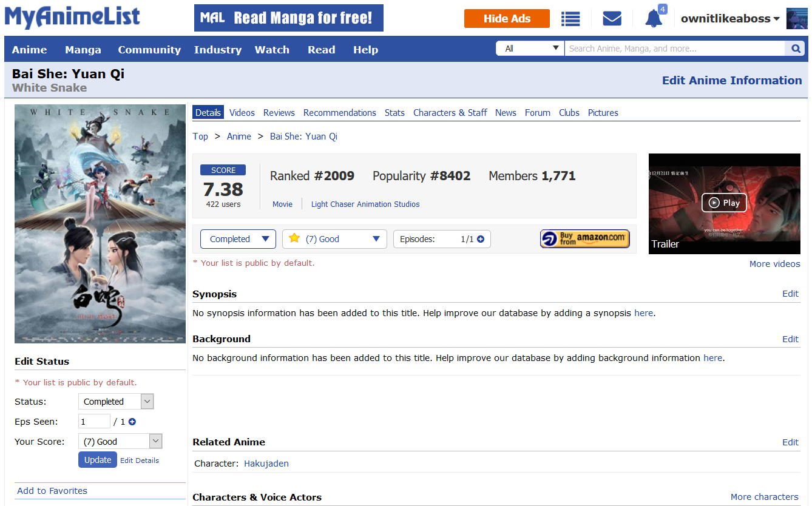
Task: Open the notifications bell icon
Action: click(x=654, y=19)
